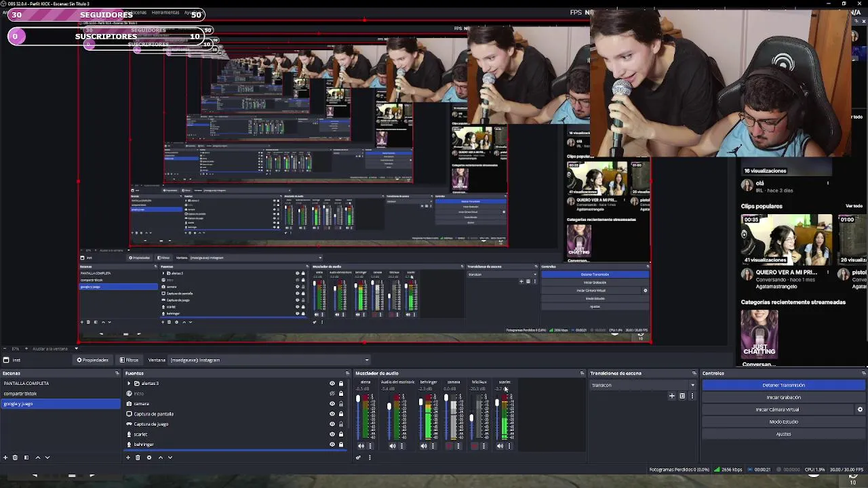868x488 pixels.
Task: Adjust Mic/Aux volume fader
Action: coord(471,418)
